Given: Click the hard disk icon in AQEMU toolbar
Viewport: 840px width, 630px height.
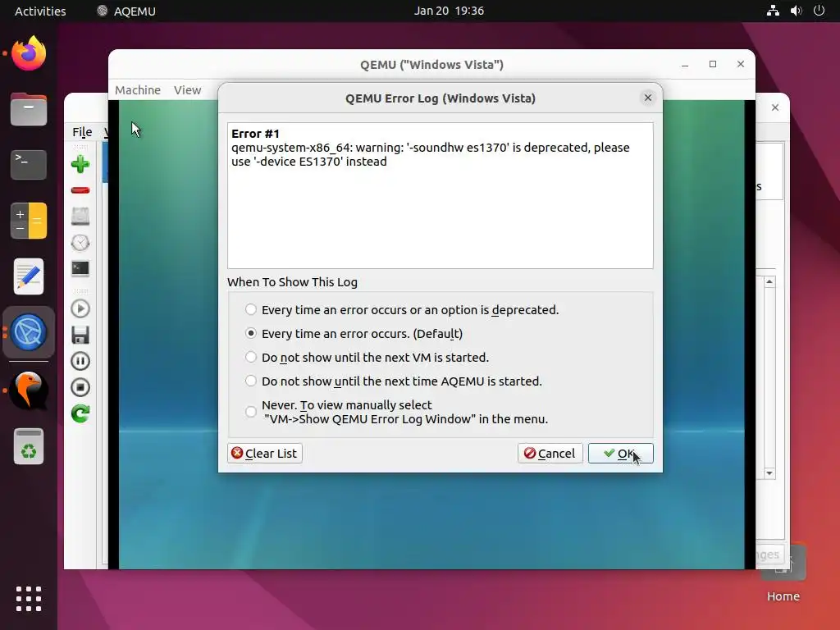Looking at the screenshot, I should [x=80, y=217].
